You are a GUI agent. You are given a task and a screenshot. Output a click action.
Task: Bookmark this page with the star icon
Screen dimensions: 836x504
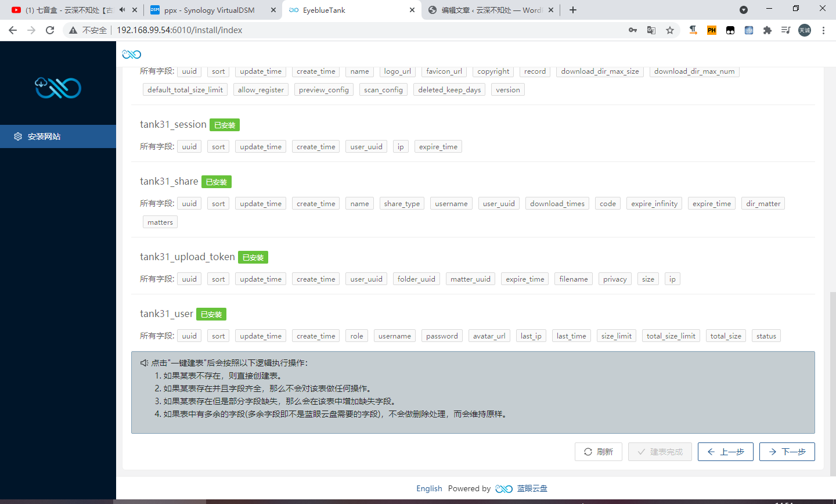coord(670,30)
